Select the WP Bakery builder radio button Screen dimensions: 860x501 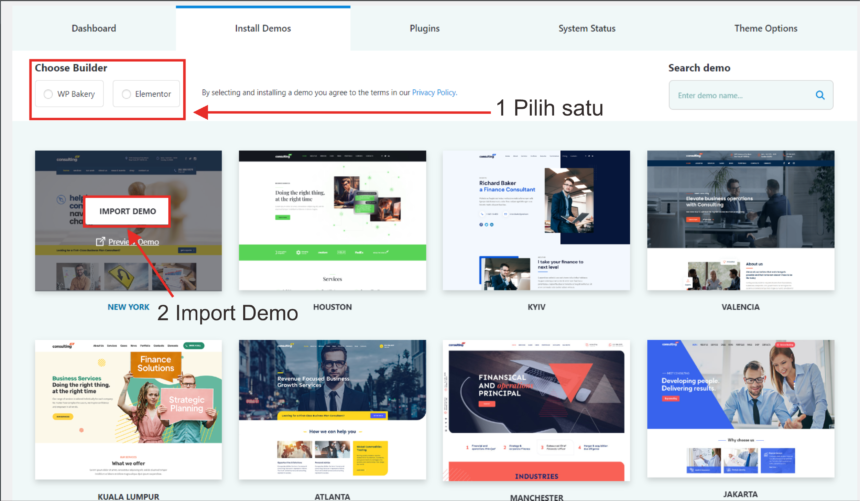pos(48,95)
